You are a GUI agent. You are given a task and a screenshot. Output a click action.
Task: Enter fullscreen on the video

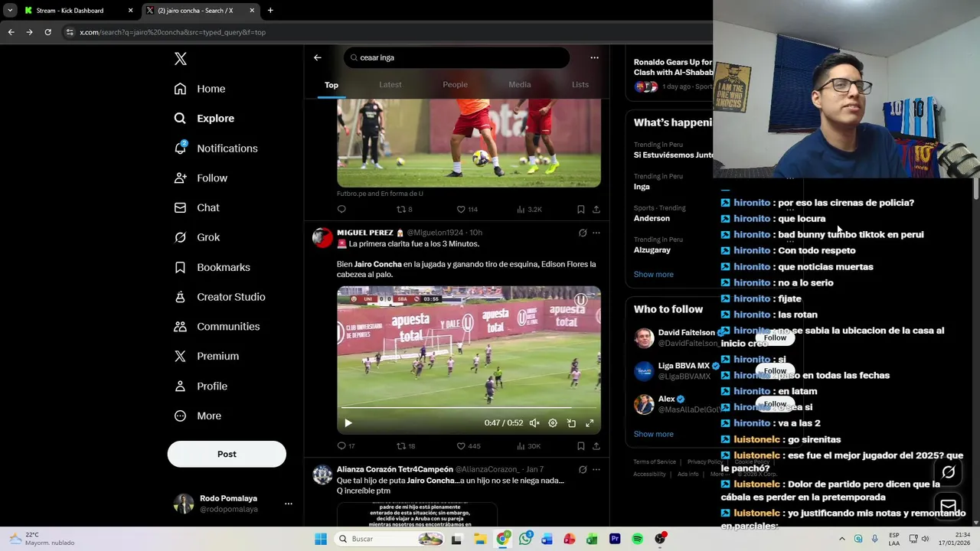pyautogui.click(x=590, y=423)
